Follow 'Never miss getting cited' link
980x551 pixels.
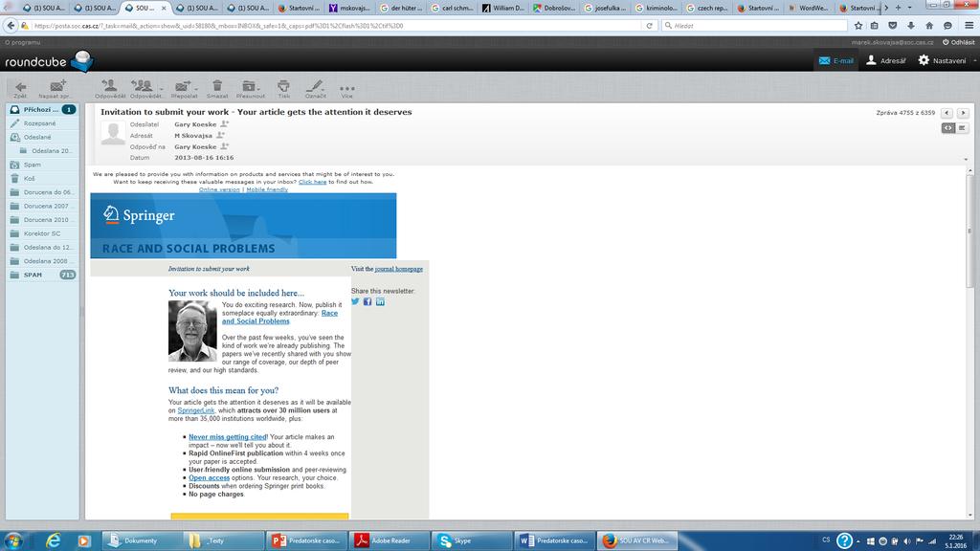click(228, 436)
